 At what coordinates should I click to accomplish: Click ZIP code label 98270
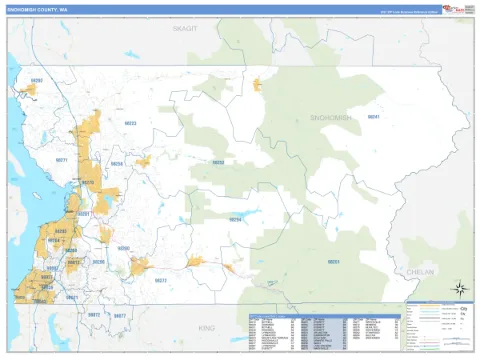(88, 183)
